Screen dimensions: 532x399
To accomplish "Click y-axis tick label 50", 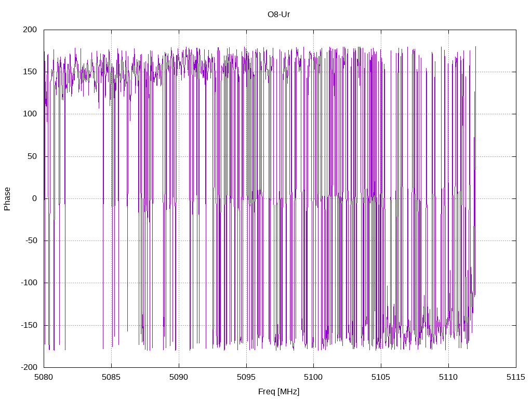I will click(32, 156).
